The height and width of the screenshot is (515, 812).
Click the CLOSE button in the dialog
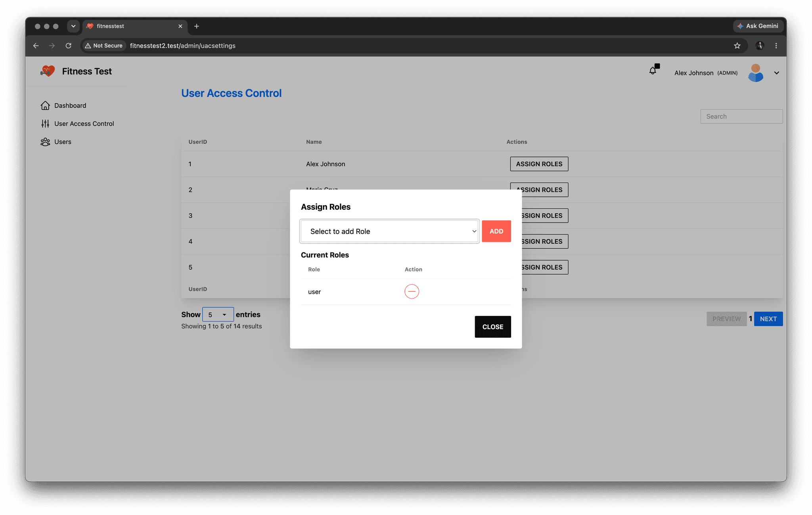492,327
